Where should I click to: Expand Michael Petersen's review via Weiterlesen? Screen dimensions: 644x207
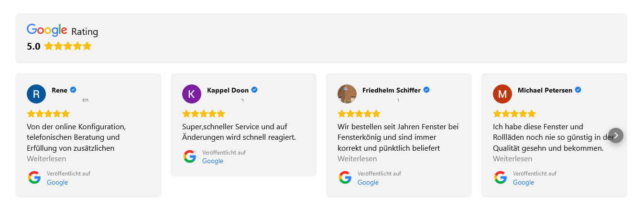(x=513, y=159)
